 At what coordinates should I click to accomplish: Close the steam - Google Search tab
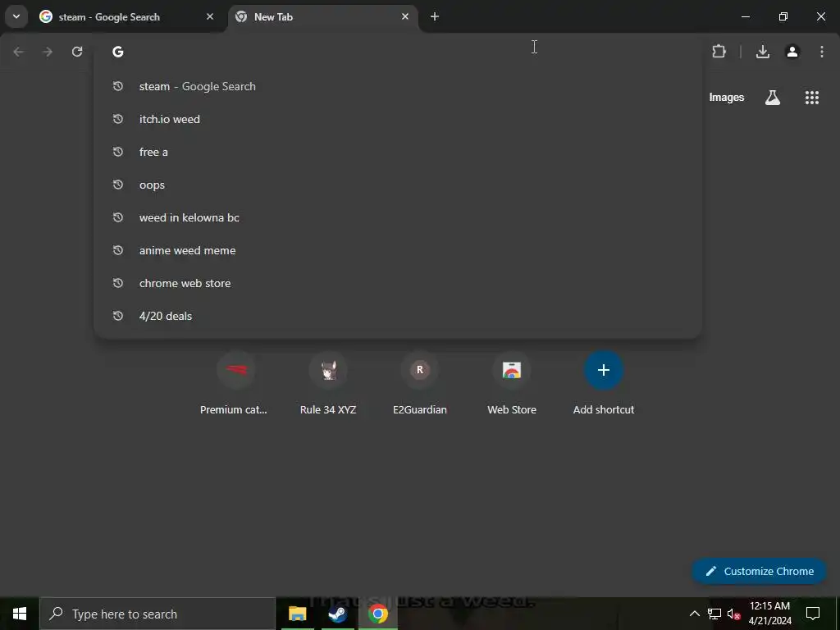coord(210,16)
